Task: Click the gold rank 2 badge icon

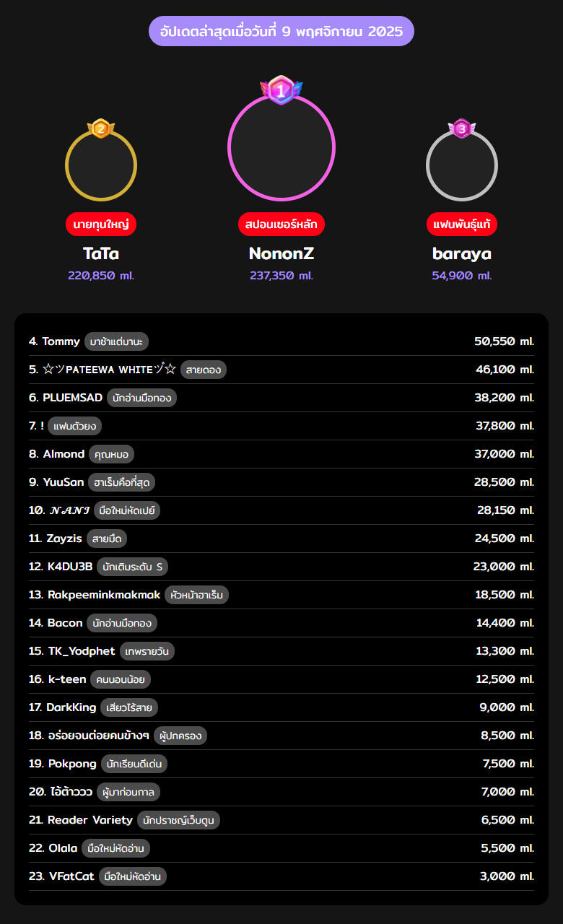Action: (x=101, y=129)
